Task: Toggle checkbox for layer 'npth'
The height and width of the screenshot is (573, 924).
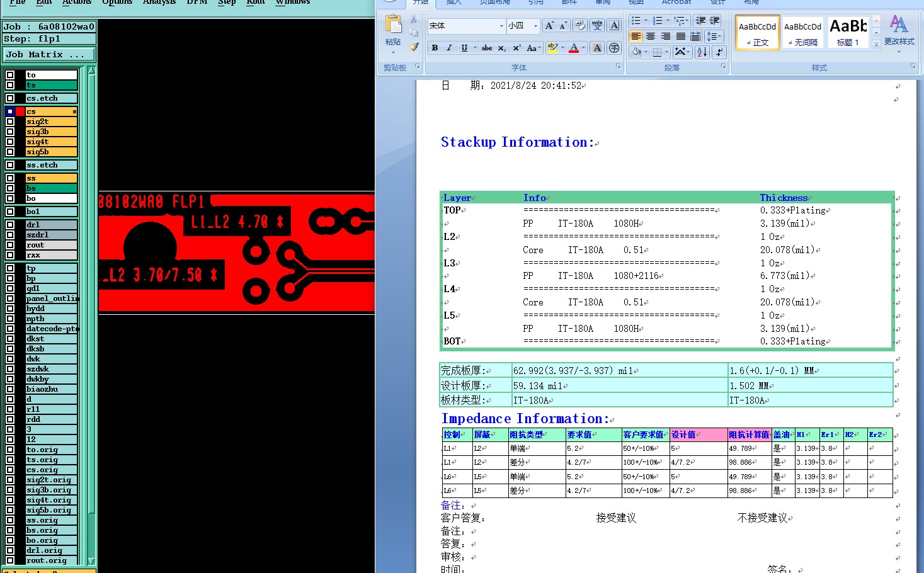Action: [x=10, y=319]
